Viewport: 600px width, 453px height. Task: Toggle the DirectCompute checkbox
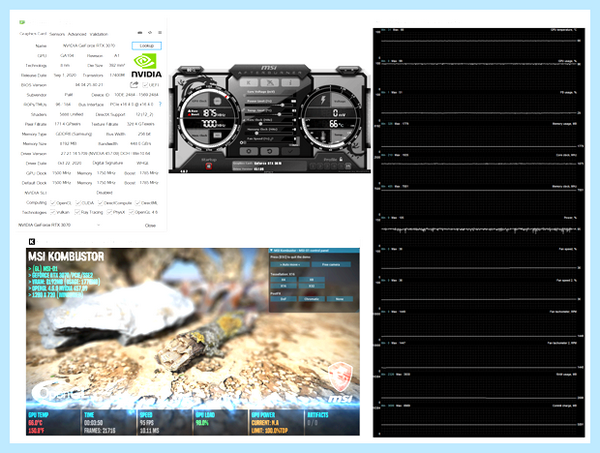pos(100,203)
